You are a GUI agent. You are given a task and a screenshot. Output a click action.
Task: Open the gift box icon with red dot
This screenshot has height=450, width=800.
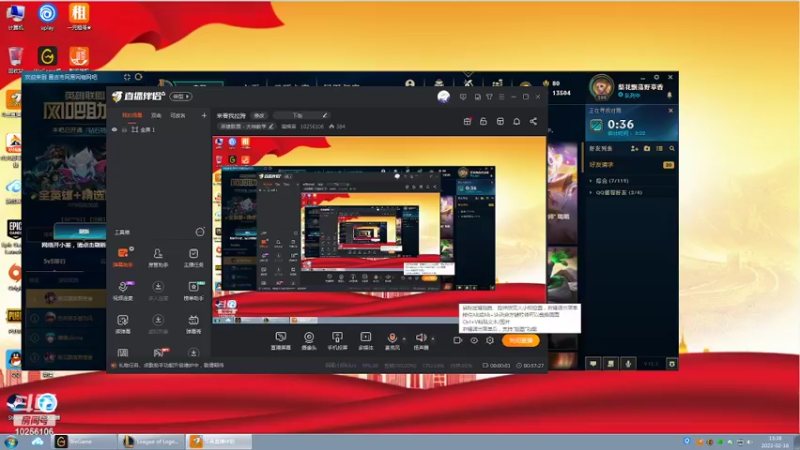467,121
